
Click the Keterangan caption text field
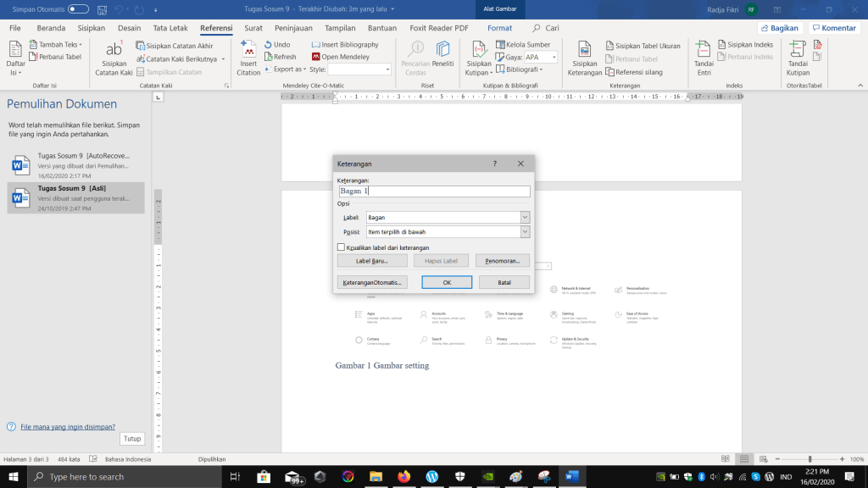[434, 191]
